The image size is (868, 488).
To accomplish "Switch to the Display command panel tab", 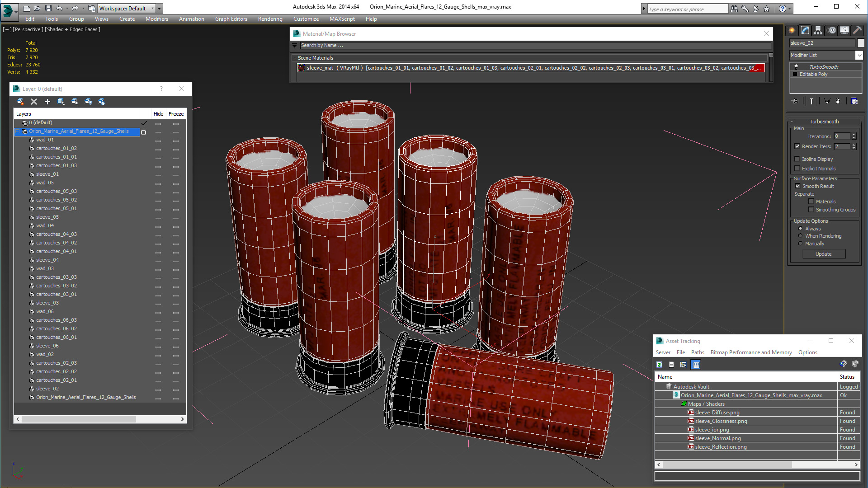I will point(844,30).
